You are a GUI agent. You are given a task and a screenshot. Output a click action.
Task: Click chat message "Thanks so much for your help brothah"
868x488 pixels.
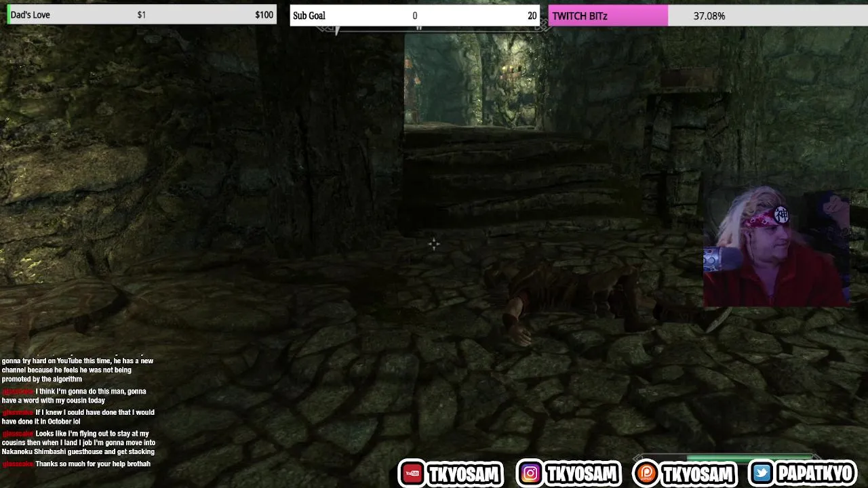point(76,464)
